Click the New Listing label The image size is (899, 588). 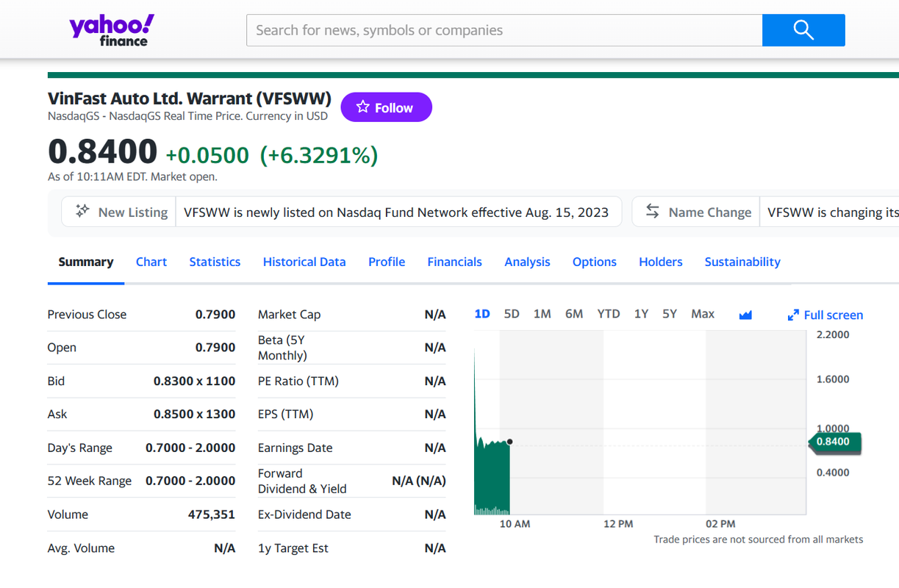point(133,212)
